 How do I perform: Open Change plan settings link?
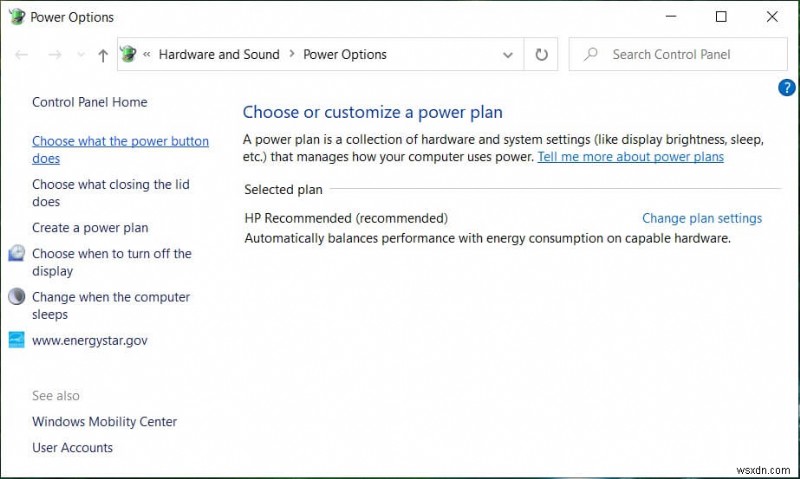point(701,218)
